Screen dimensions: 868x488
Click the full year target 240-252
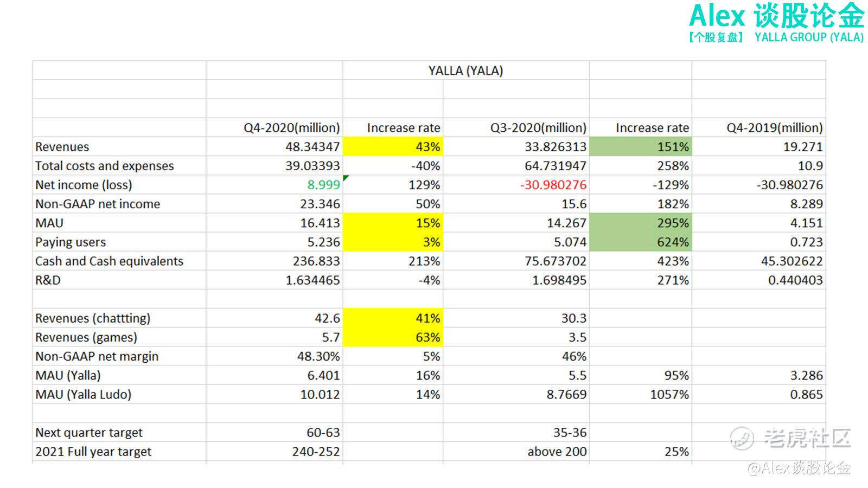point(316,452)
